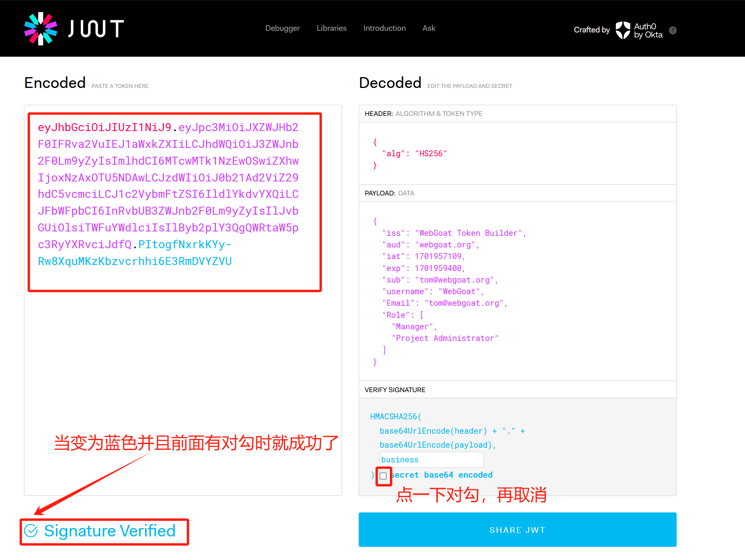Open the Debugger nav item
Screen dimensions: 745x560
(x=282, y=28)
